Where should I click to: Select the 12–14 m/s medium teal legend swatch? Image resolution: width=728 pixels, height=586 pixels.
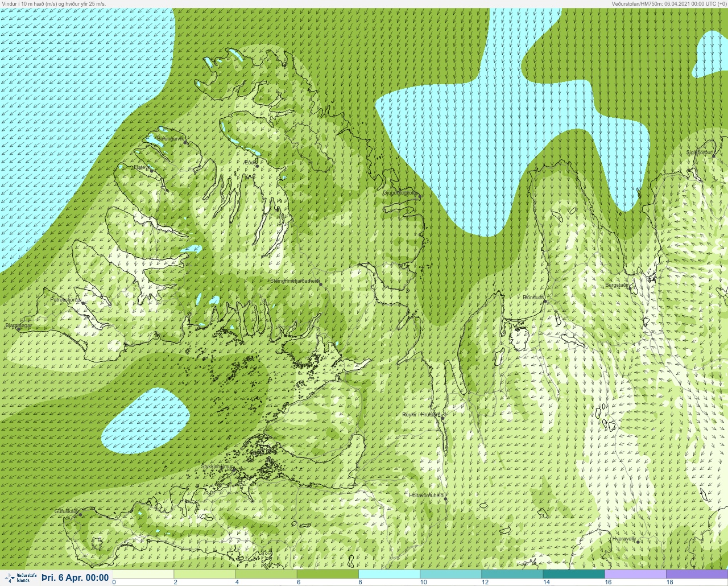coord(512,574)
